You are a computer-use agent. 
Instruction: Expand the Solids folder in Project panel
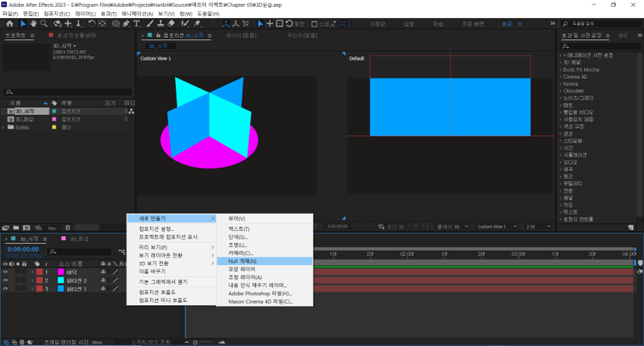pos(3,127)
